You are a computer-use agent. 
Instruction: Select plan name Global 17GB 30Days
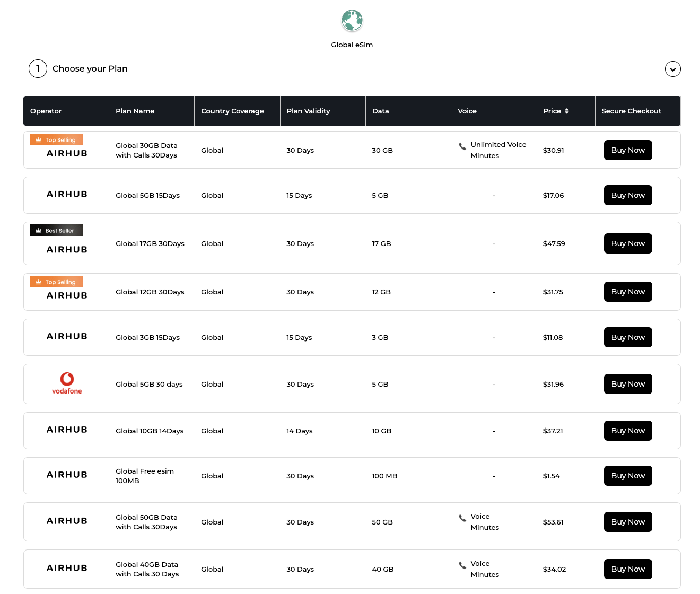(x=150, y=243)
